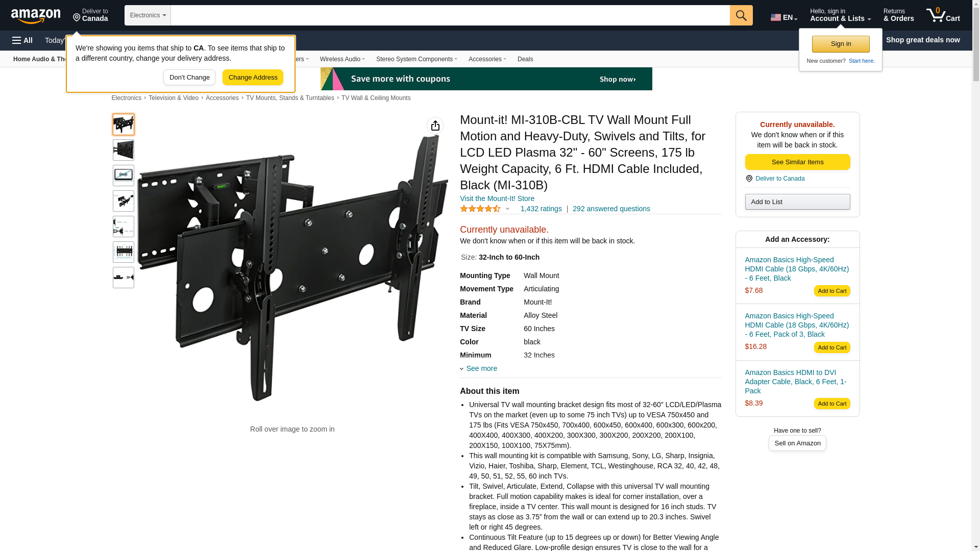This screenshot has width=980, height=551.
Task: Expand Hello, sign in Account & Lists menu
Action: point(840,15)
